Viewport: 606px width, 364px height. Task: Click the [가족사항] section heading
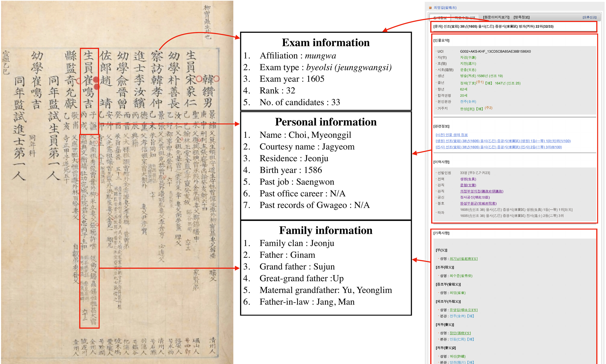pos(441,233)
